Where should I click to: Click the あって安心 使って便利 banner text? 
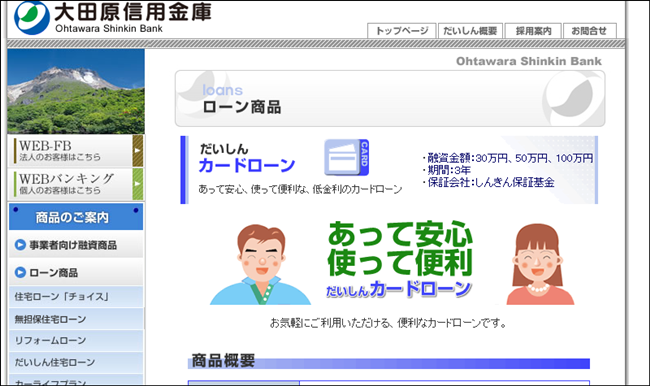[400, 249]
